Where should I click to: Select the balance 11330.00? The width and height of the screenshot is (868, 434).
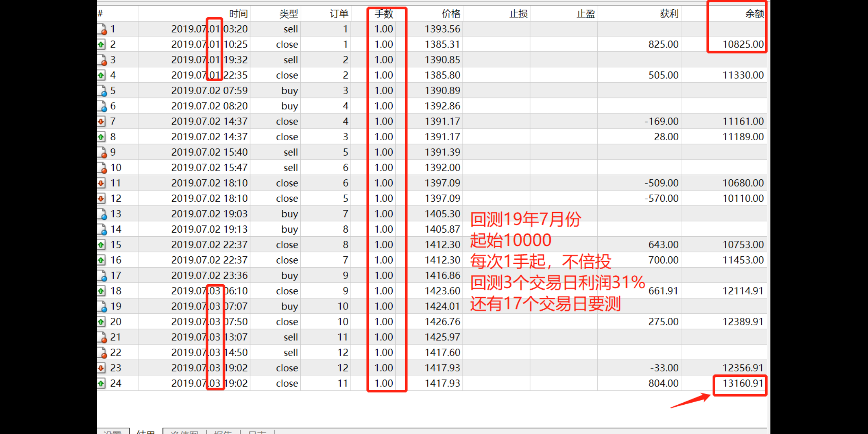coord(743,75)
